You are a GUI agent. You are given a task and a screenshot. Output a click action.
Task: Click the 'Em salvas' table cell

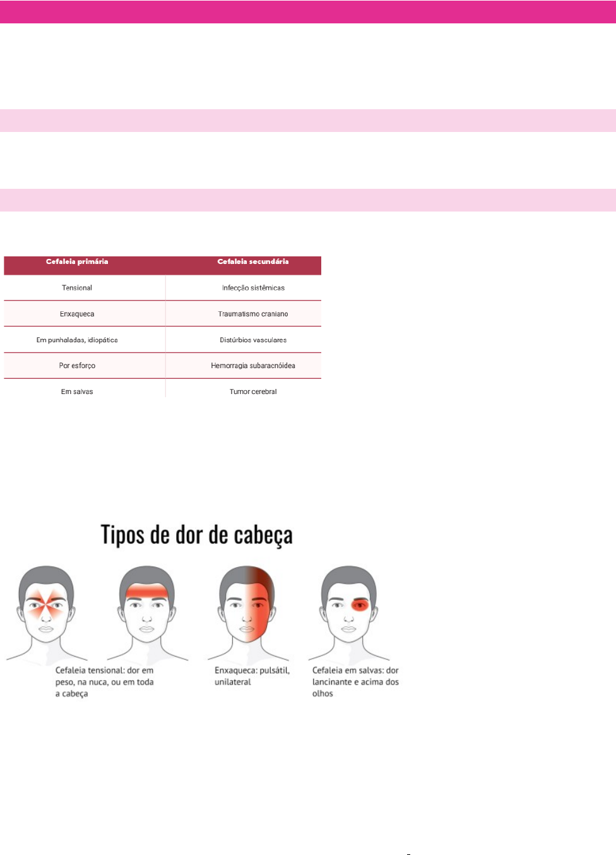[x=77, y=392]
